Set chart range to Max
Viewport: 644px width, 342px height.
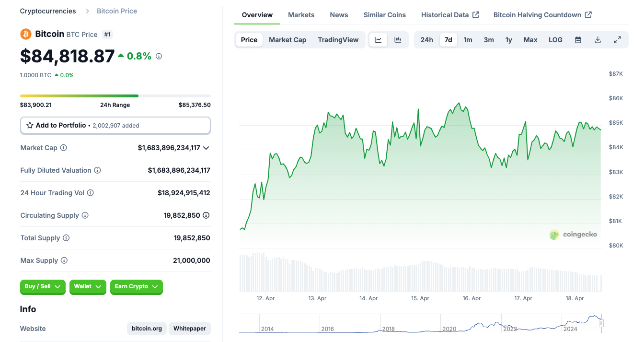pyautogui.click(x=530, y=40)
